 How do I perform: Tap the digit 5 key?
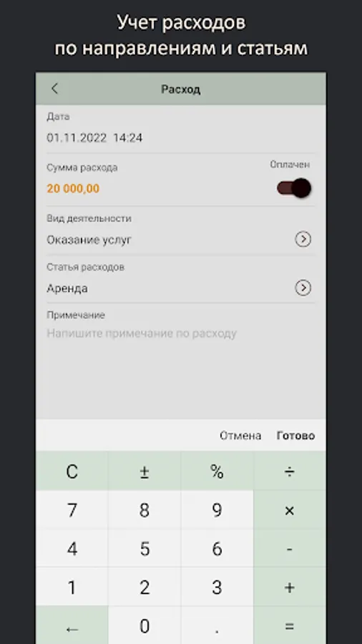(145, 549)
